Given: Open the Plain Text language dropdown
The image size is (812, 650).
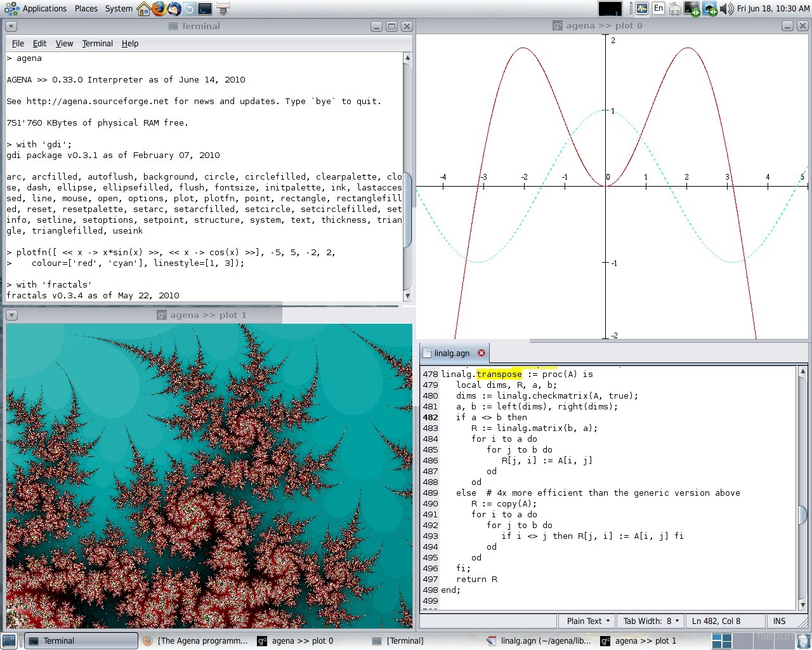Looking at the screenshot, I should point(587,621).
